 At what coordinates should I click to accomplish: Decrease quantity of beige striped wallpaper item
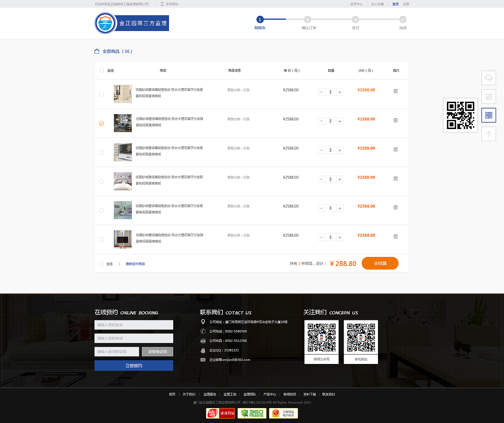pos(322,92)
